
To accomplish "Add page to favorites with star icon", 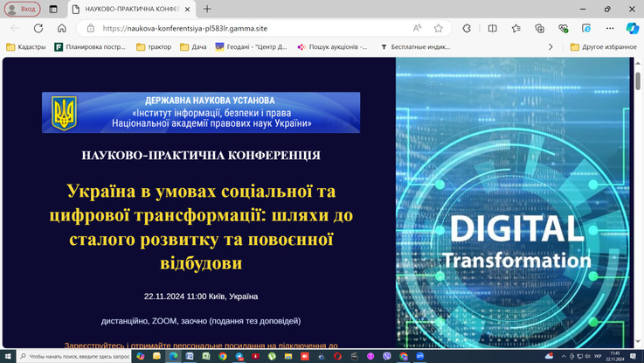I will [439, 28].
